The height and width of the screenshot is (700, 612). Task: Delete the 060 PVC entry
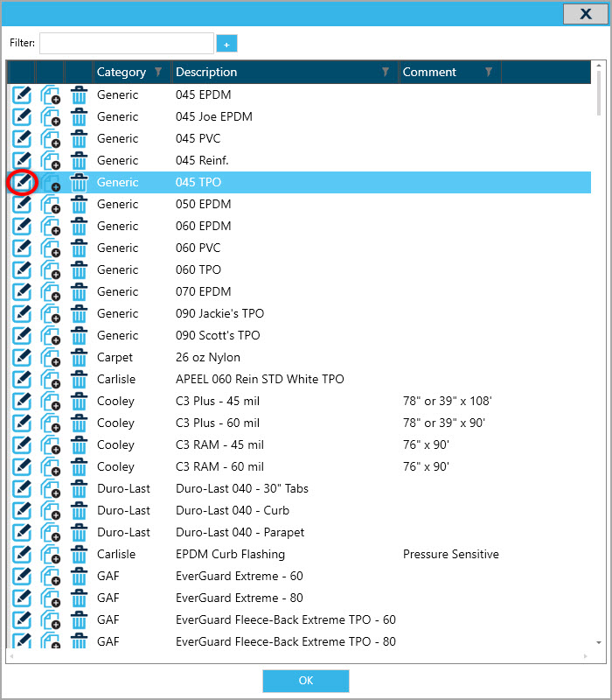tap(79, 248)
